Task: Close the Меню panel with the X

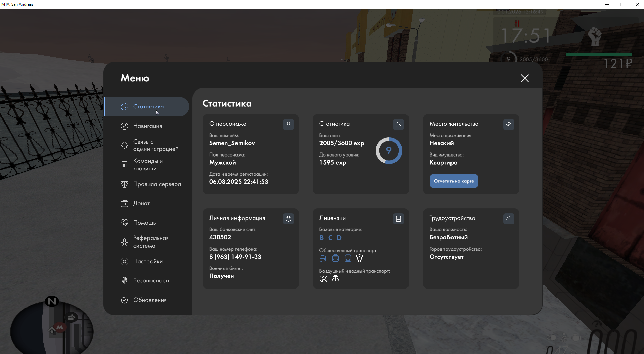Action: [x=525, y=78]
